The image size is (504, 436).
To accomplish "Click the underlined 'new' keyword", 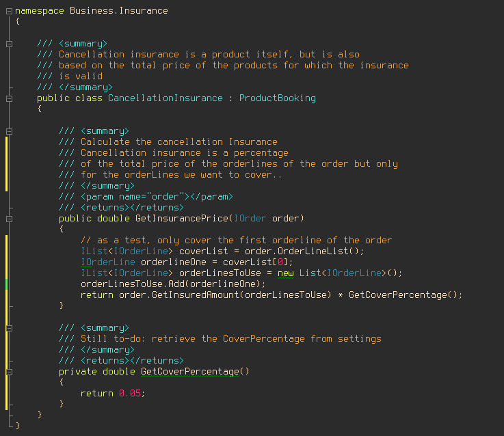I will point(285,273).
